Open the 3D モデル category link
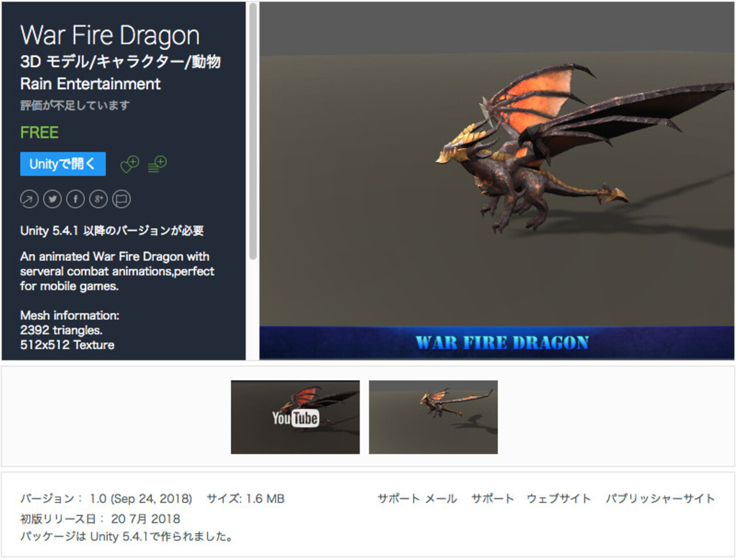Image resolution: width=738 pixels, height=560 pixels. (x=54, y=61)
